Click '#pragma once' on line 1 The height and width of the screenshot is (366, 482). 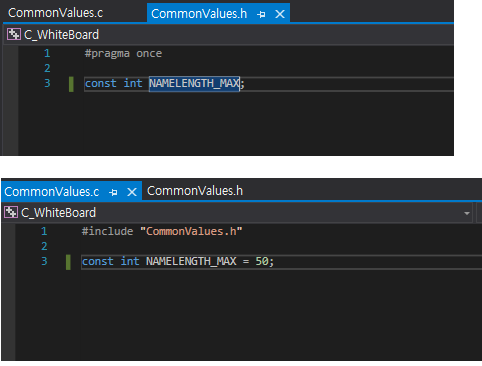coord(123,53)
